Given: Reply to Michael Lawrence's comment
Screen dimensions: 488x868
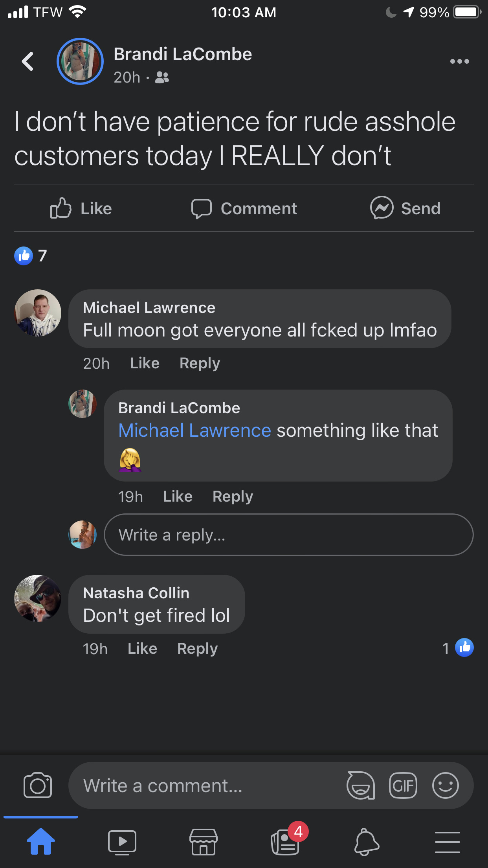Looking at the screenshot, I should tap(200, 363).
